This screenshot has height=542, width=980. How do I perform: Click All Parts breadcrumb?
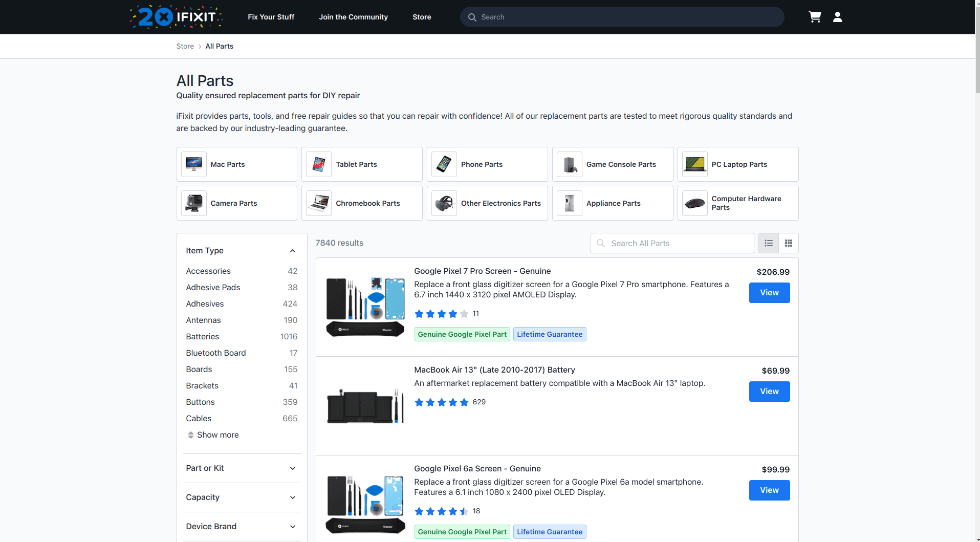tap(219, 46)
